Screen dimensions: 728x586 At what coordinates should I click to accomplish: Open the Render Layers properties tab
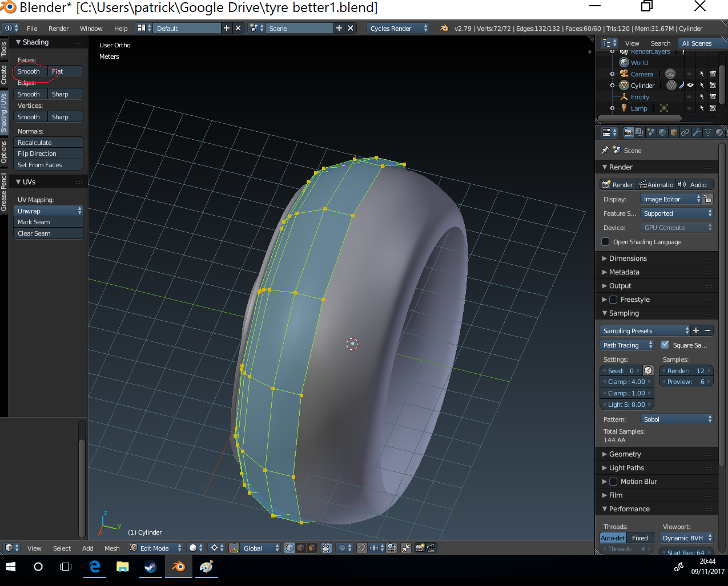639,132
